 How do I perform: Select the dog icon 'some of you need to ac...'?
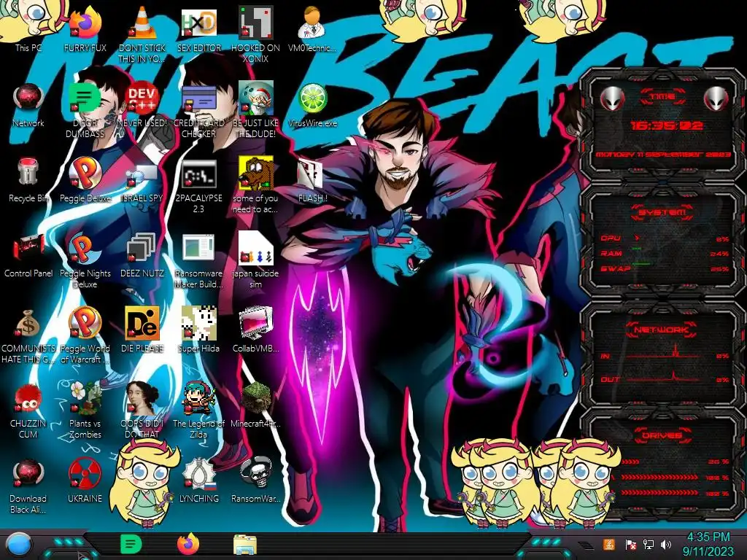click(255, 184)
